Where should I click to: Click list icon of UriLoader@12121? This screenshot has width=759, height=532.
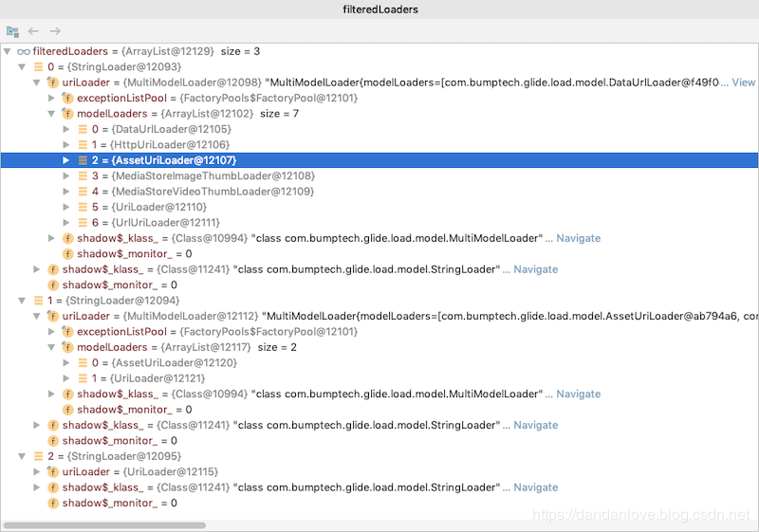pyautogui.click(x=83, y=378)
